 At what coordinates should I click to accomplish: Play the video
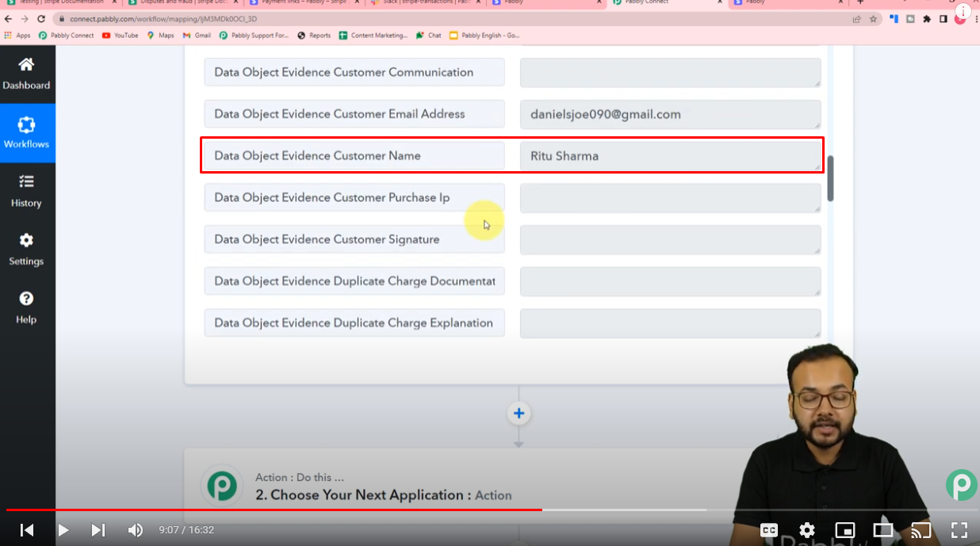tap(63, 530)
